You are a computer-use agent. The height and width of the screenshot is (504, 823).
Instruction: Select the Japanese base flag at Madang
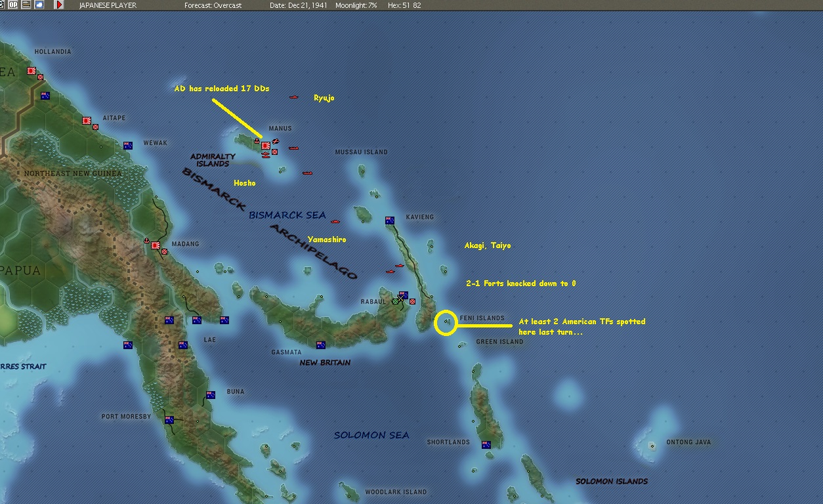tap(156, 246)
